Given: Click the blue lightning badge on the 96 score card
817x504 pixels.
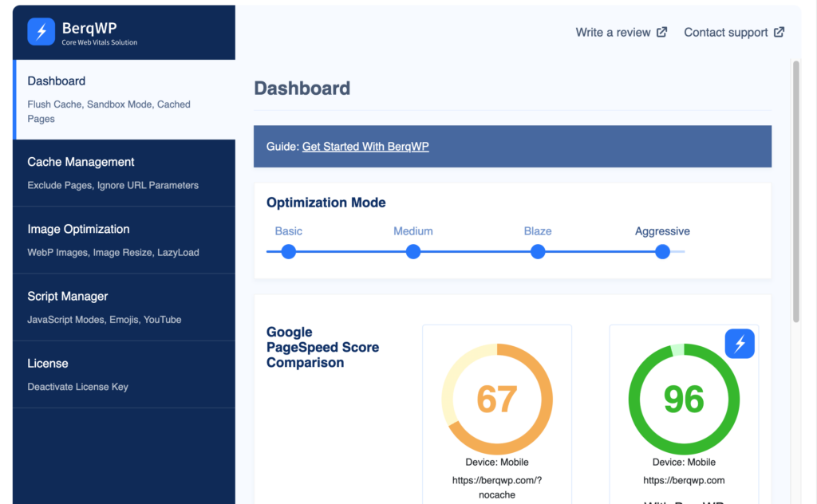Looking at the screenshot, I should (740, 344).
